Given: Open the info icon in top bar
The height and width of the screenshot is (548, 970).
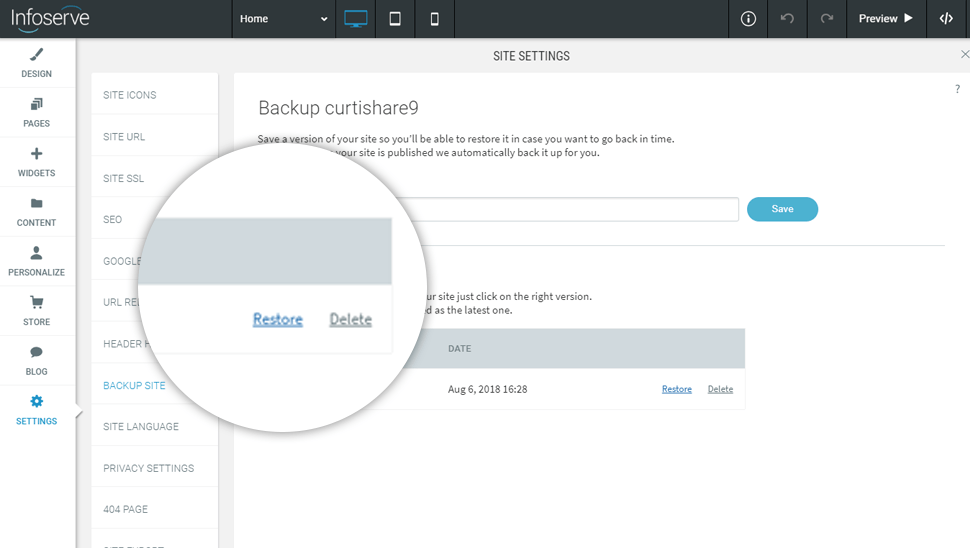Looking at the screenshot, I should tap(748, 19).
